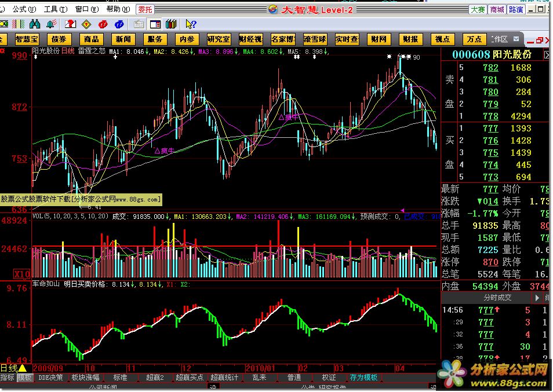
Task: Select the DDE决策 tab
Action: (x=50, y=378)
